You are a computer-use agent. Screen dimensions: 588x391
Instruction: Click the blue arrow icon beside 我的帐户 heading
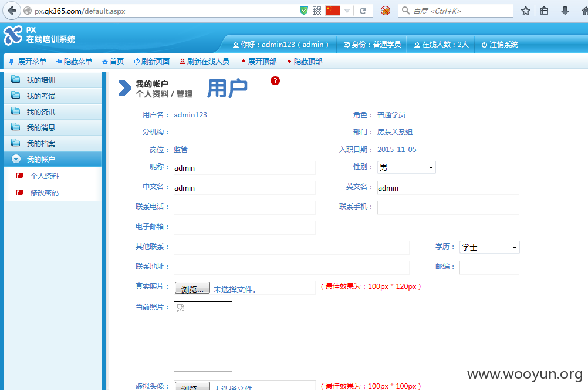(124, 89)
